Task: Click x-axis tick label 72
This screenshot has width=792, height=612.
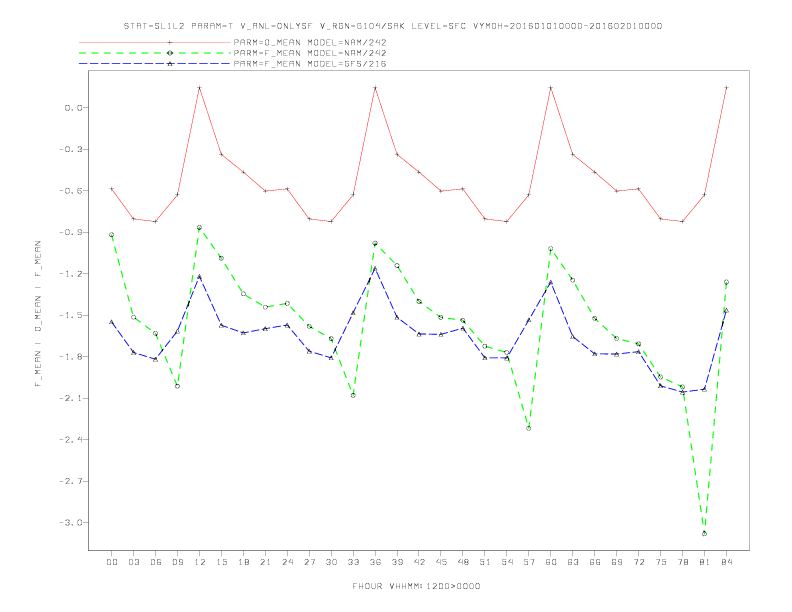Action: 639,562
